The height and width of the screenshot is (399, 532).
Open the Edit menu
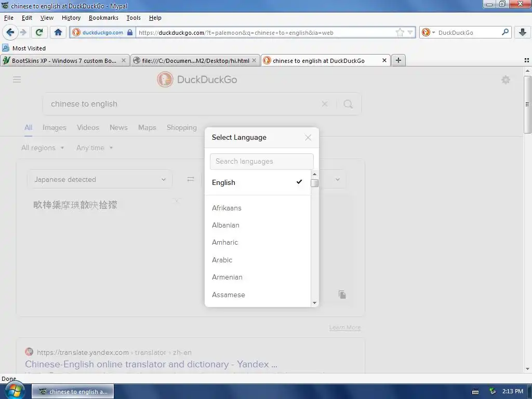(x=27, y=18)
